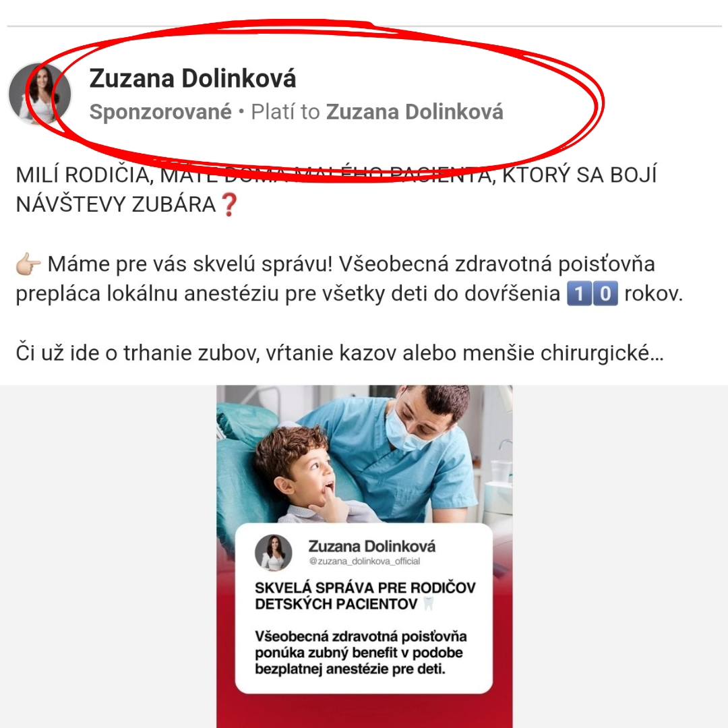
Task: Click the red question mark emoji
Action: pos(229,205)
